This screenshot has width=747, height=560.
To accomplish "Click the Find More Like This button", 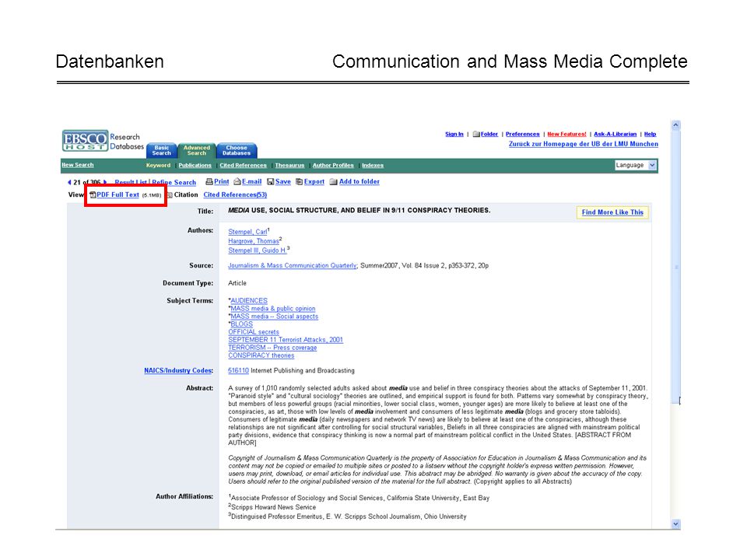I will 612,212.
